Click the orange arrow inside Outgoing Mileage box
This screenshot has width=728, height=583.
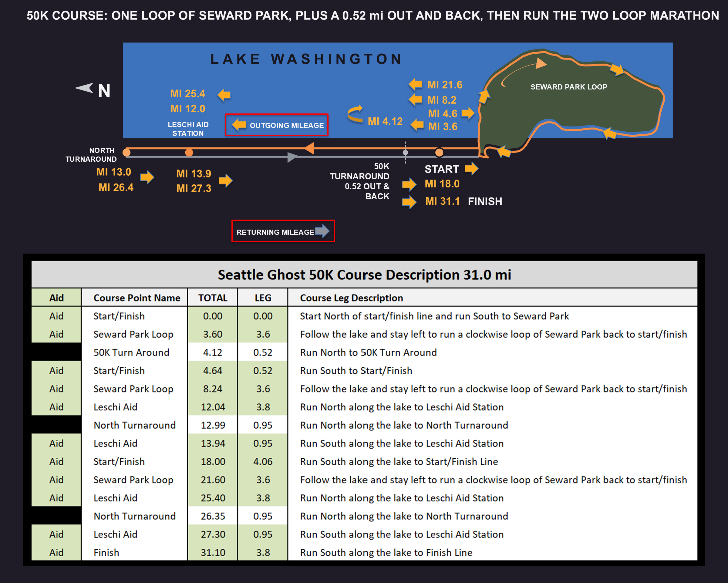pyautogui.click(x=239, y=125)
